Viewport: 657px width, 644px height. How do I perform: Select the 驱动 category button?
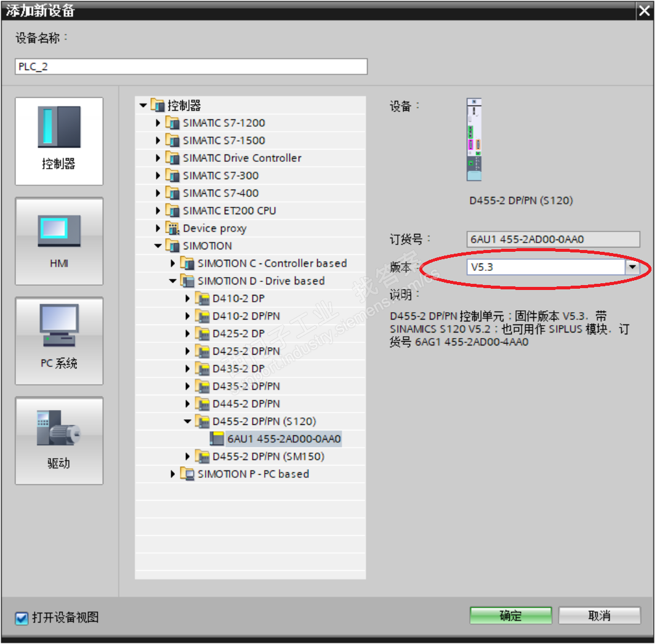point(59,441)
